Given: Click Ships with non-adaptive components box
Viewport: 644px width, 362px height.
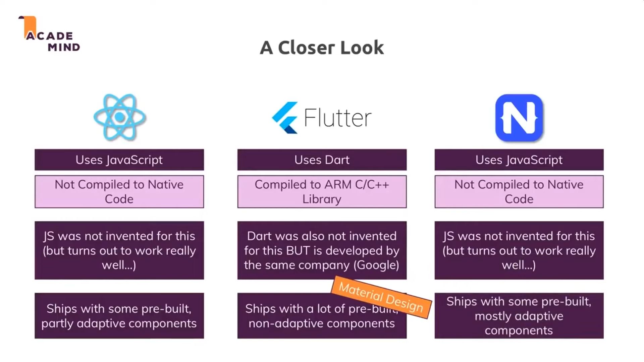Looking at the screenshot, I should (322, 316).
